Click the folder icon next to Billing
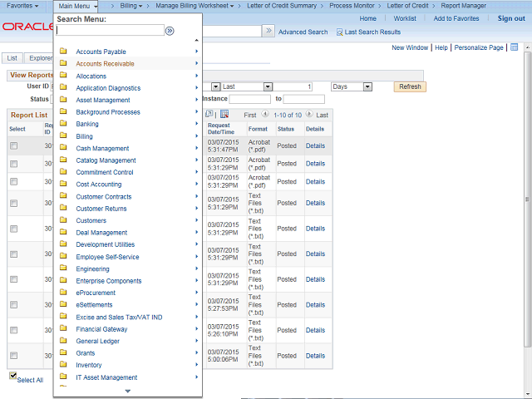Viewport: 532px width, 399px height. (64, 136)
